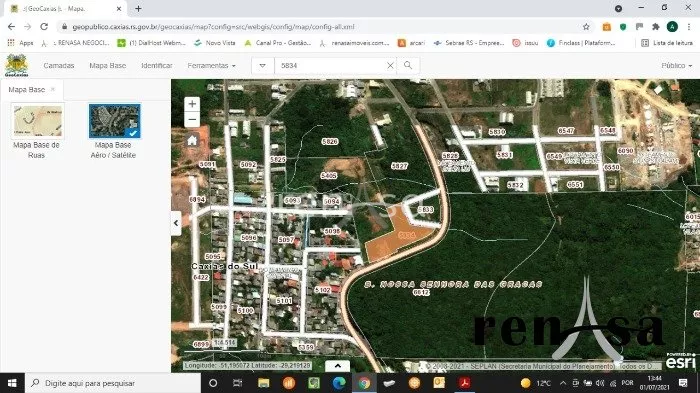Zoom out with the map minus button

pos(192,120)
